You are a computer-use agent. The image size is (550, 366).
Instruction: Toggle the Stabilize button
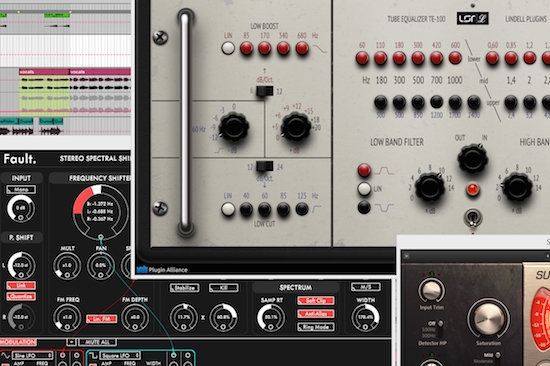pyautogui.click(x=185, y=288)
